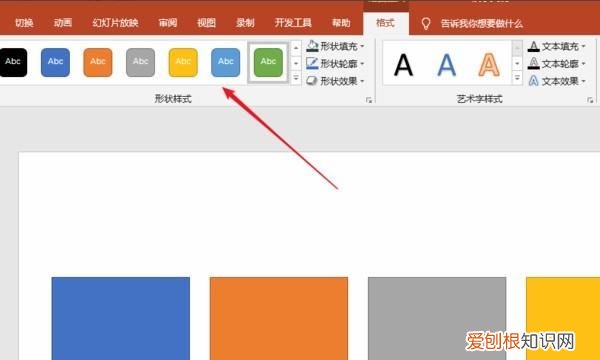Screen dimensions: 600x360
Task: Open 形状样式 dialog launcher
Action: click(x=369, y=100)
